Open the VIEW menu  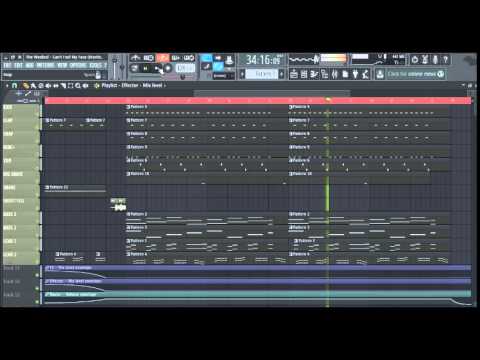tap(62, 65)
